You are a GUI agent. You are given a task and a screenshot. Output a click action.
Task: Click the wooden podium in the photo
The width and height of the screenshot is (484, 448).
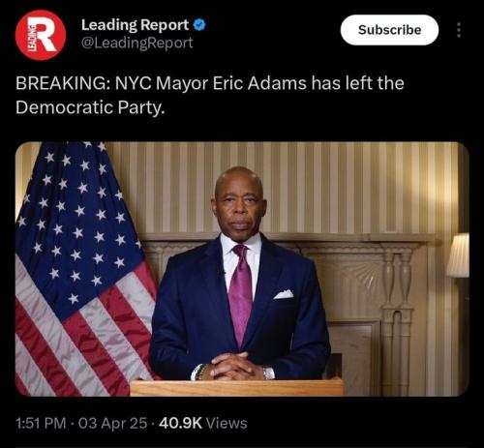pos(237,388)
